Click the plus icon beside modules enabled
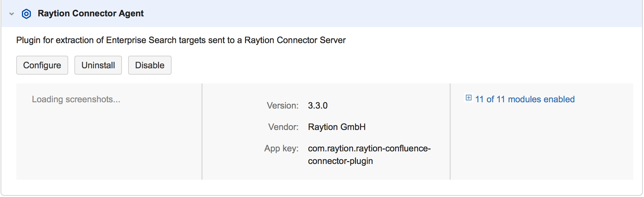 tap(468, 98)
